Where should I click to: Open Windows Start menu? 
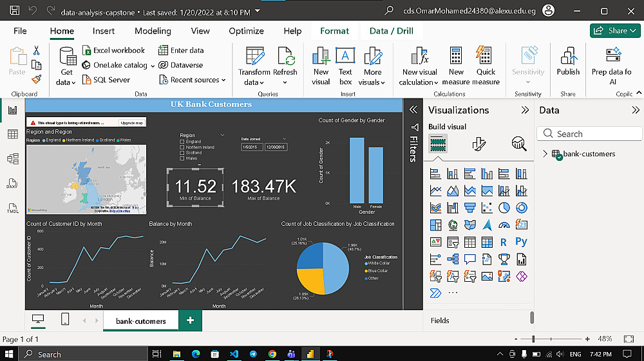(x=9, y=354)
